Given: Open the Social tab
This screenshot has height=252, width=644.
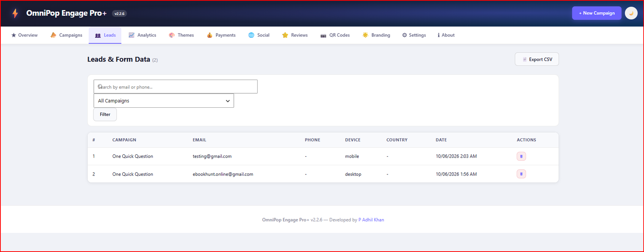Looking at the screenshot, I should click(x=259, y=35).
